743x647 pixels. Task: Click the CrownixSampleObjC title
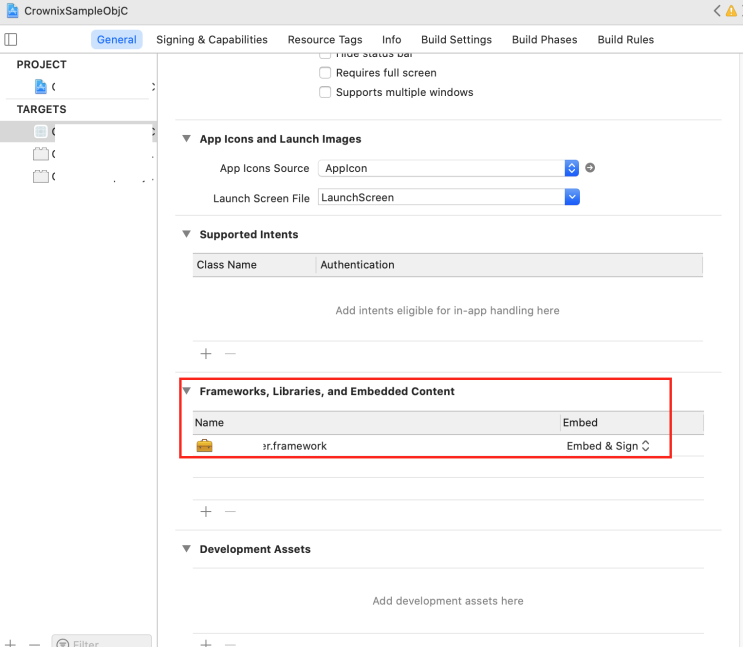pos(76,11)
